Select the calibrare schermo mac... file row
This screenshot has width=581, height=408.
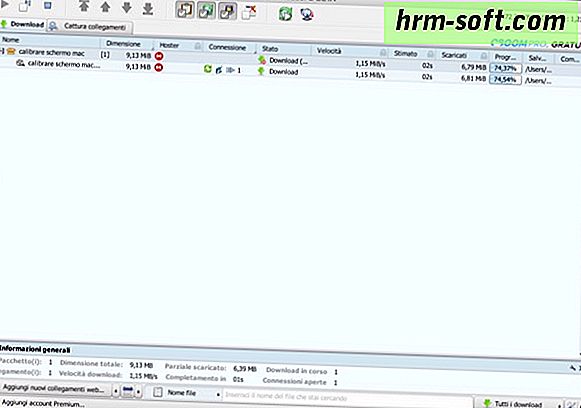290,72
